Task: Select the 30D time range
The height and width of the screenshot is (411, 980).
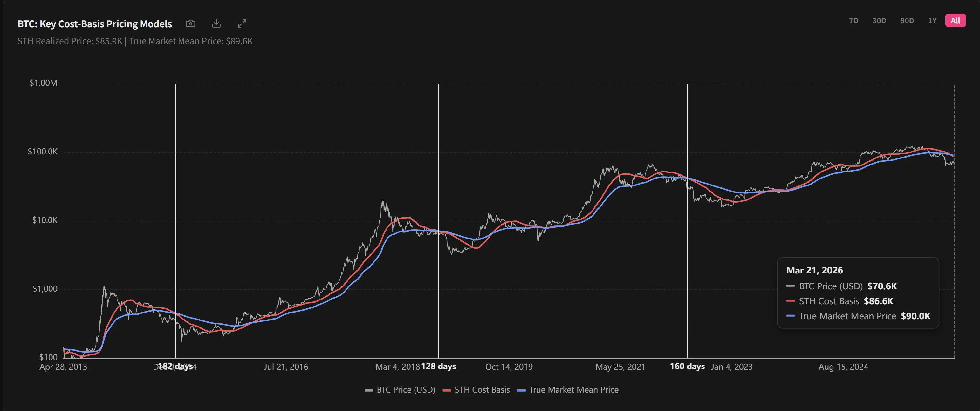Action: click(879, 21)
